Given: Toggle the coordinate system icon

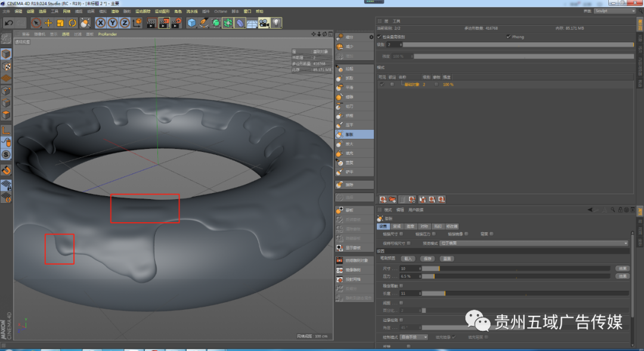Looking at the screenshot, I should tap(137, 23).
